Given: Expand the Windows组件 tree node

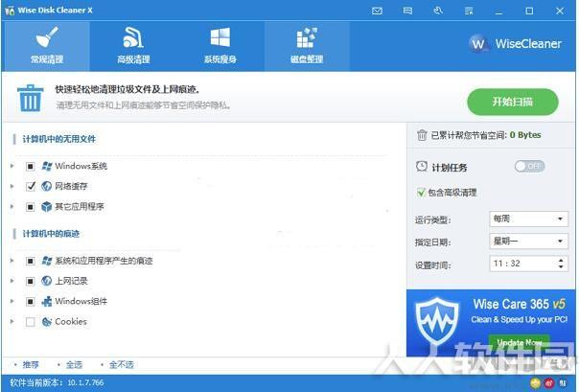Looking at the screenshot, I should [12, 301].
